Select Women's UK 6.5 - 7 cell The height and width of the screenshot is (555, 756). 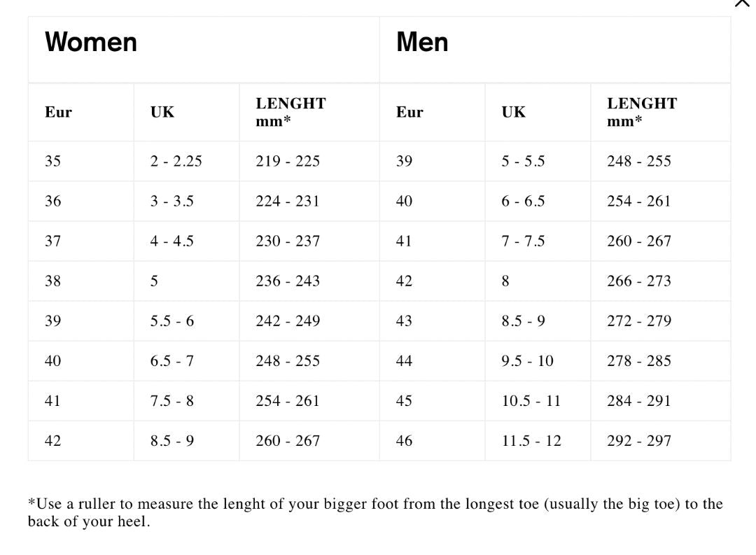171,360
